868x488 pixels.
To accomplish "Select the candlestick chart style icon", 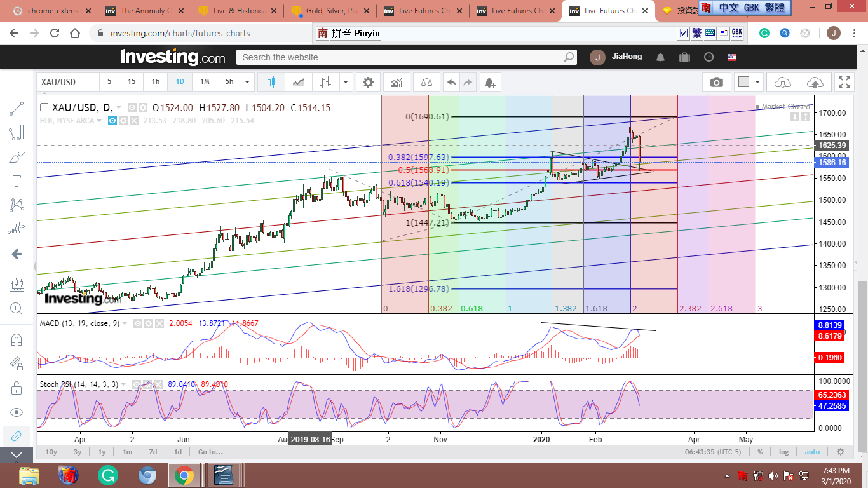I will pos(271,82).
